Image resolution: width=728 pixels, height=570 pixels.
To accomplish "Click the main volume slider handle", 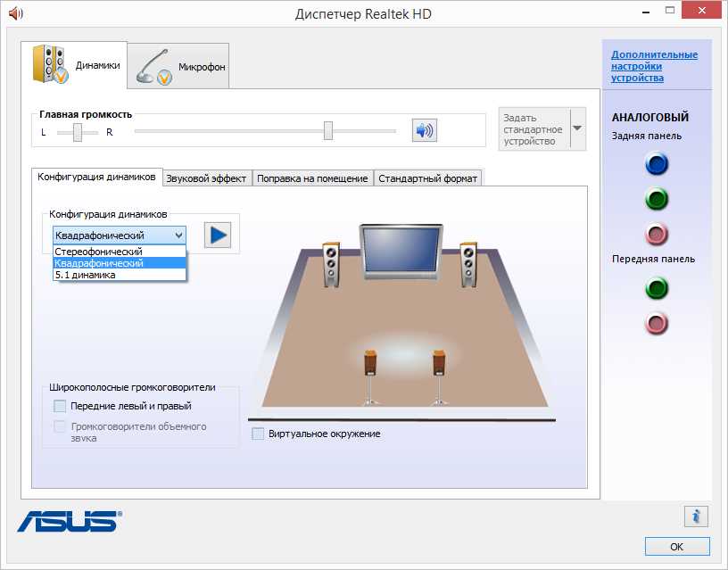I will 328,131.
